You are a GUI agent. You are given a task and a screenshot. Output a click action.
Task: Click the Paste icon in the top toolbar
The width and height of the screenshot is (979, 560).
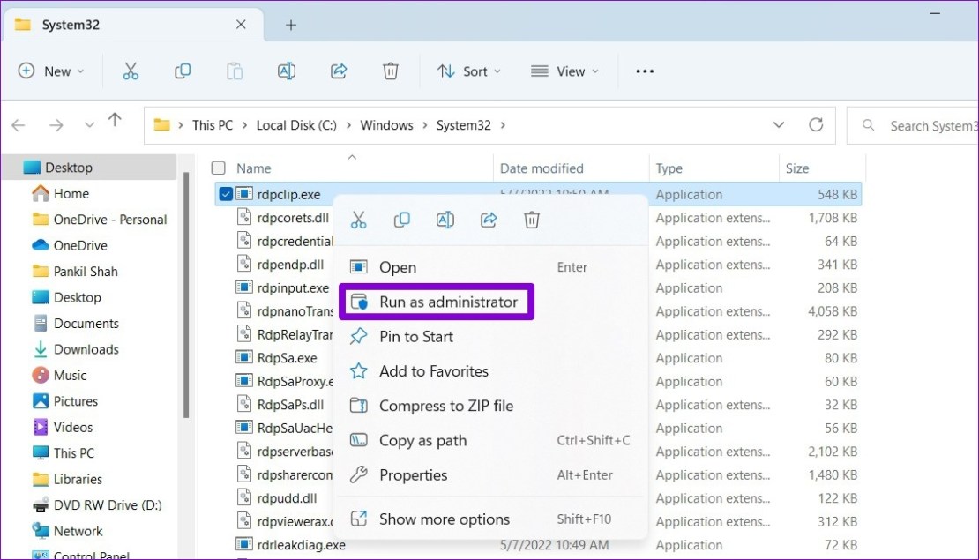click(x=235, y=71)
